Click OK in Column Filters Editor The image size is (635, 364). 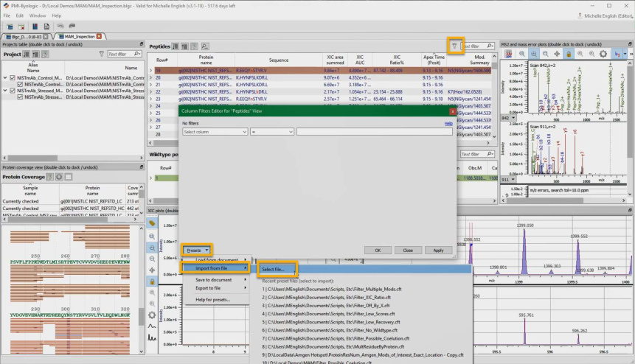click(x=378, y=251)
